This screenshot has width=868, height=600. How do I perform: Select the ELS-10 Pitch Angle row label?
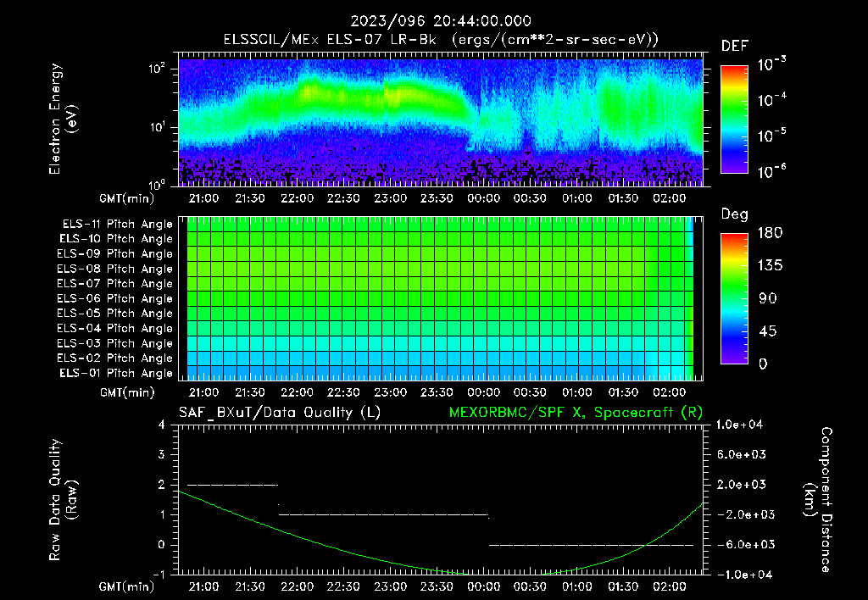[116, 239]
